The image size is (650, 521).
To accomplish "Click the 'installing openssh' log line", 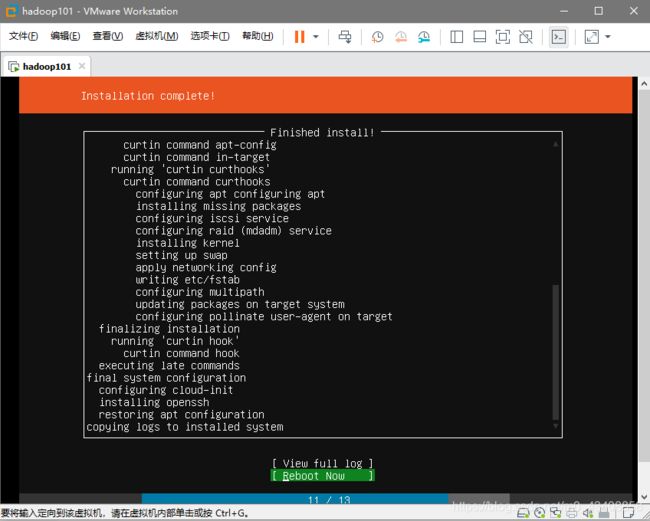I will [154, 402].
